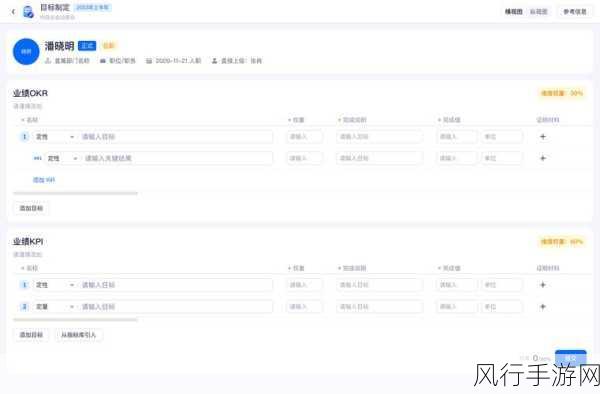Open the 参考信息 panel button
The image size is (600, 394).
tap(575, 12)
